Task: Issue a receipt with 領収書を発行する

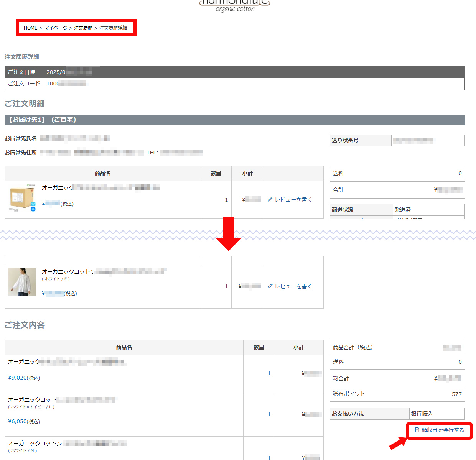Action: pos(443,430)
